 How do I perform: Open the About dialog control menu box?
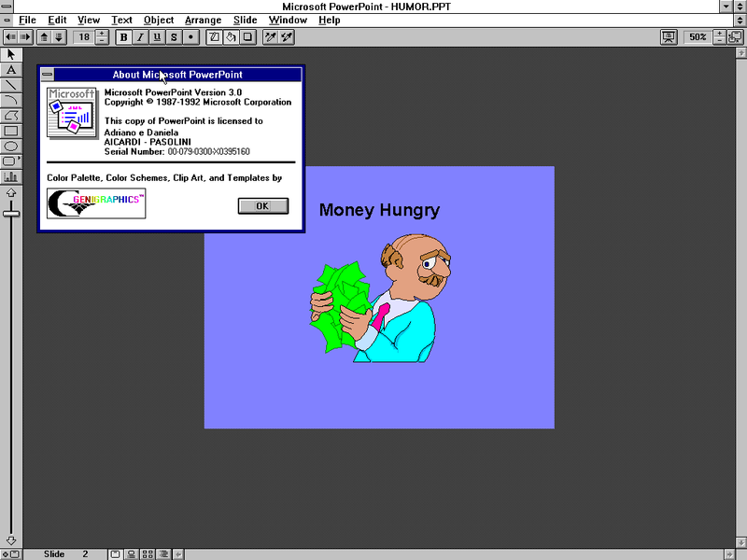point(48,75)
